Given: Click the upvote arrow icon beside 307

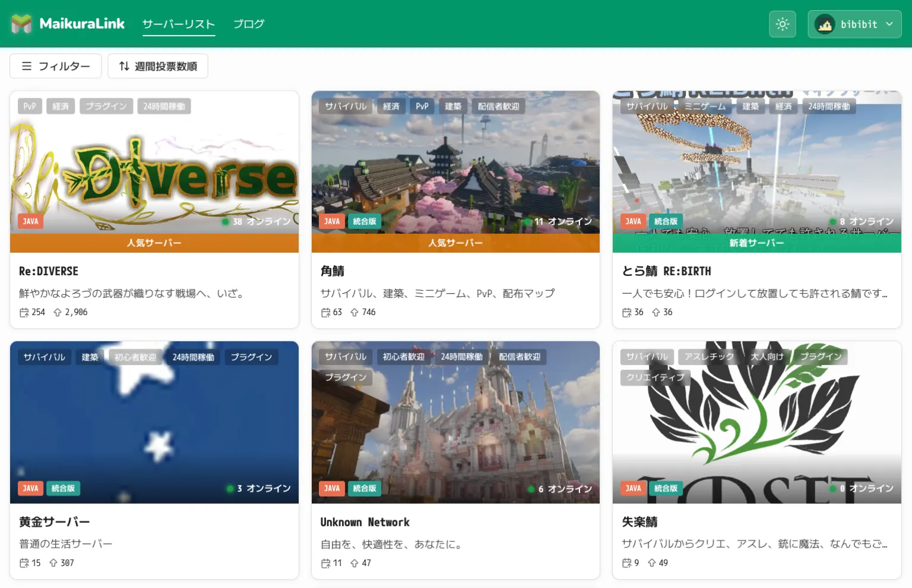Looking at the screenshot, I should [x=53, y=563].
